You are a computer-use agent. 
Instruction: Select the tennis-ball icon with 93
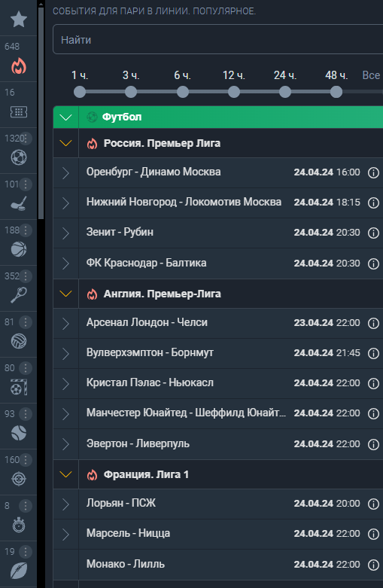[18, 433]
